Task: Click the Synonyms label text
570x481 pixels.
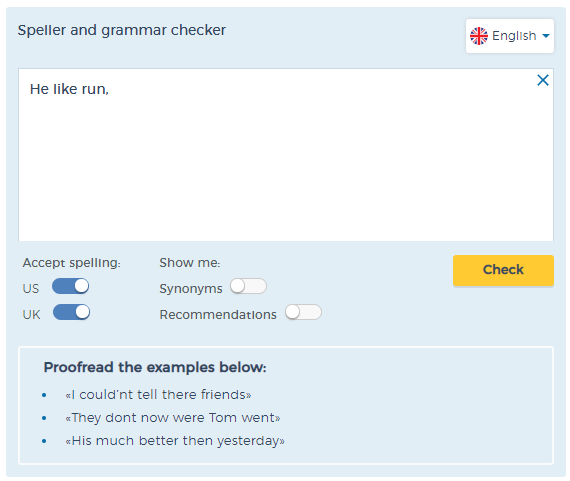Action: click(x=191, y=289)
